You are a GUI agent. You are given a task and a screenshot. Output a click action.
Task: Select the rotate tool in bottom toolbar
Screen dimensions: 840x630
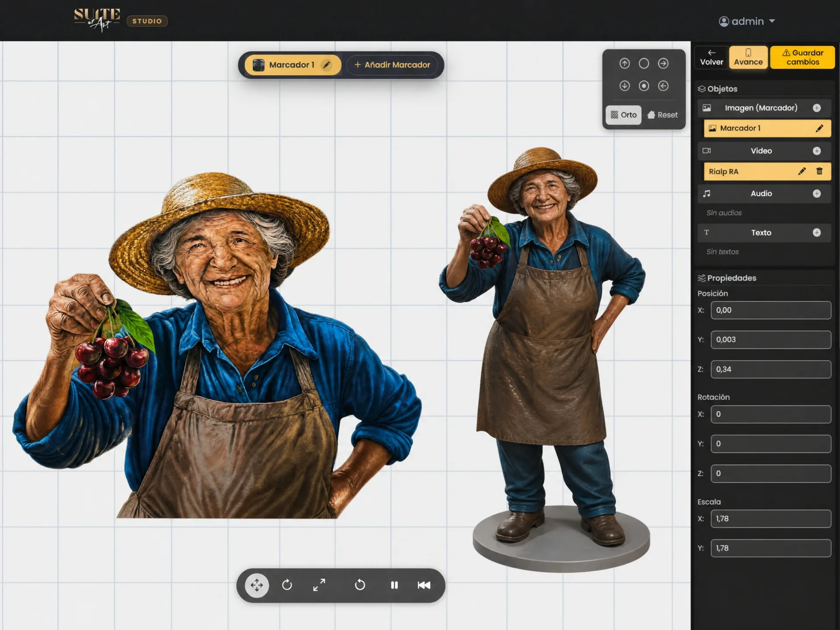287,585
